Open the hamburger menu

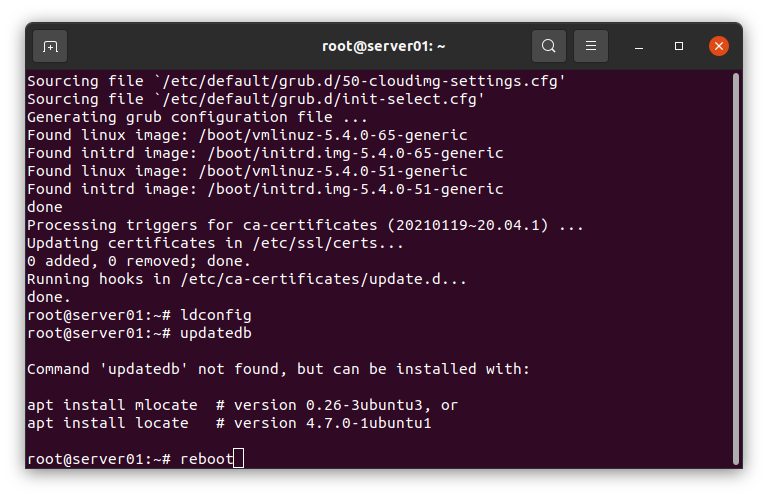tap(591, 47)
